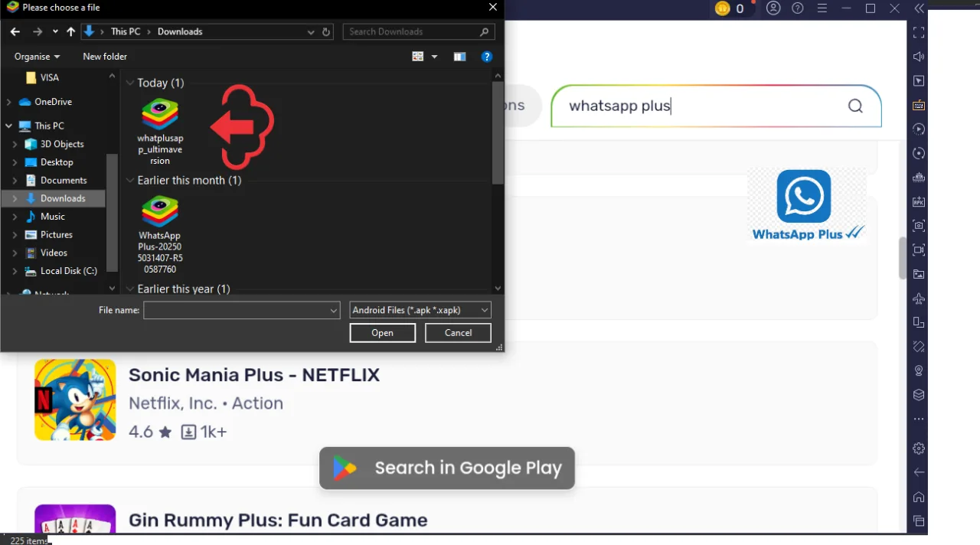Screen dimensions: 980x545
Task: Collapse the Earlier this year (1) group
Action: tap(130, 289)
